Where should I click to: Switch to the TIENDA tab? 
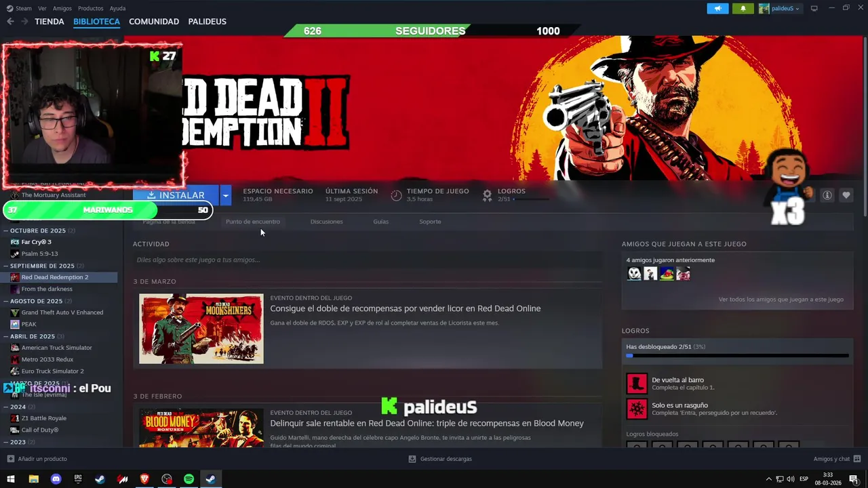point(50,22)
